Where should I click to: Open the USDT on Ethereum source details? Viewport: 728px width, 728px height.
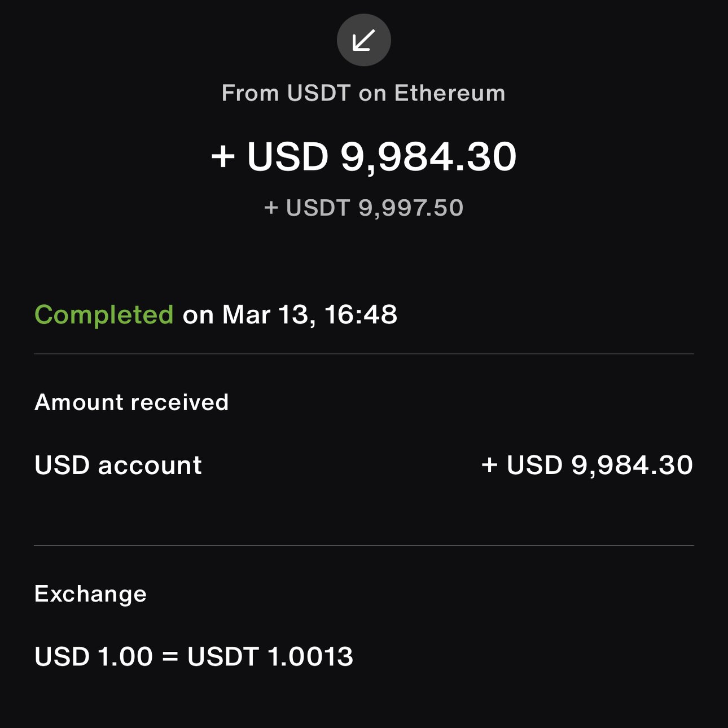(364, 93)
